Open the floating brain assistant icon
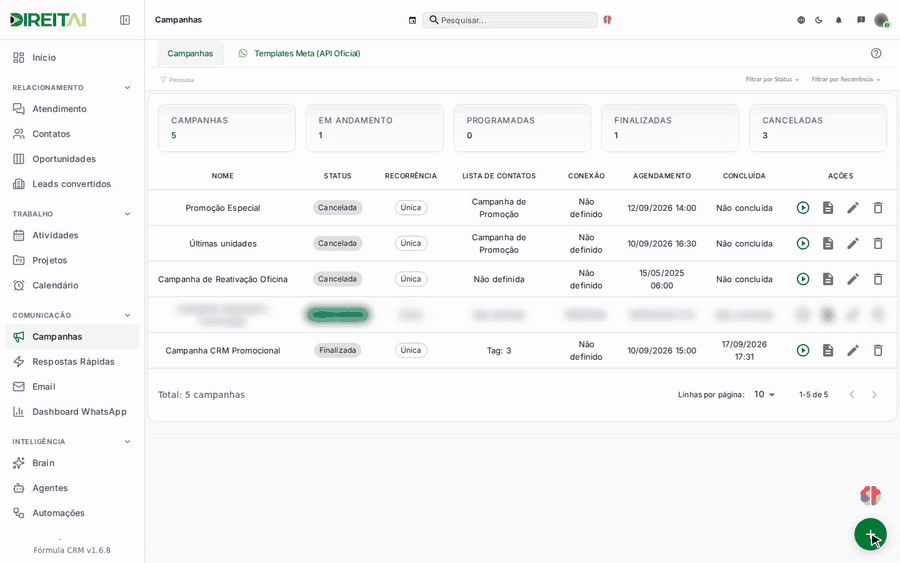This screenshot has height=563, width=900. tap(870, 495)
